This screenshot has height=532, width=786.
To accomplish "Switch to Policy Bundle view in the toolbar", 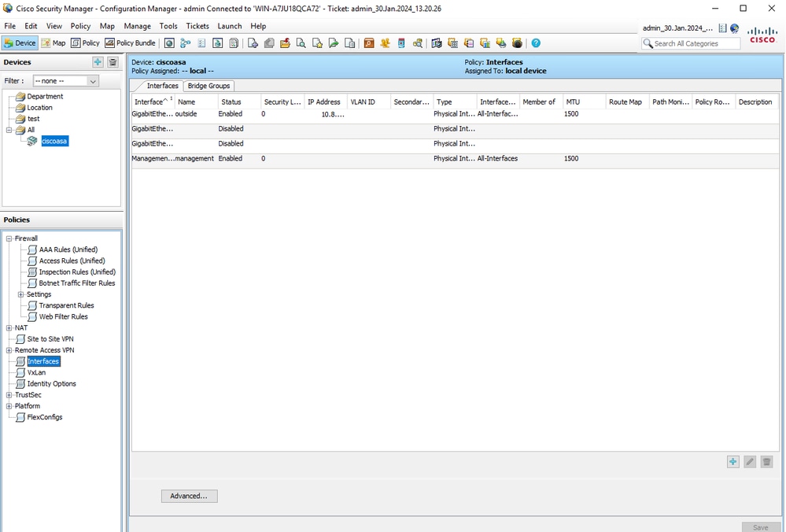I will (131, 43).
